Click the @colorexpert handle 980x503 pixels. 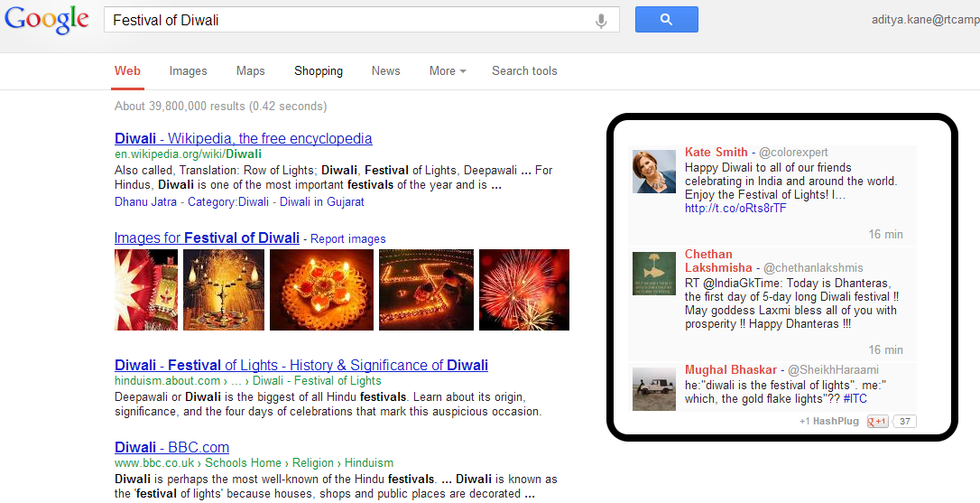coord(793,152)
